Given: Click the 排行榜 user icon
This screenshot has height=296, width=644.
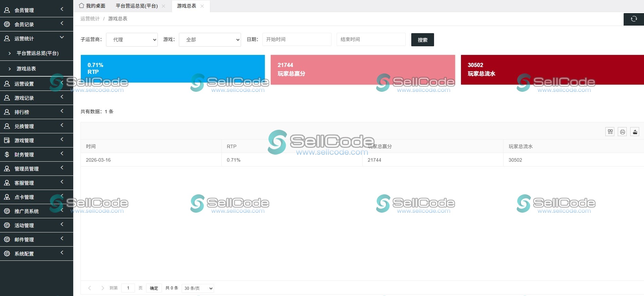Looking at the screenshot, I should (7, 112).
